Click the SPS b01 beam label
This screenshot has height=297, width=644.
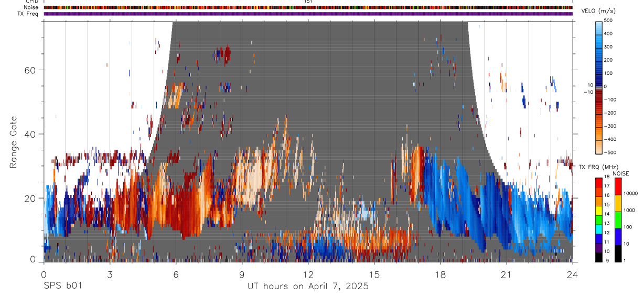pos(63,286)
